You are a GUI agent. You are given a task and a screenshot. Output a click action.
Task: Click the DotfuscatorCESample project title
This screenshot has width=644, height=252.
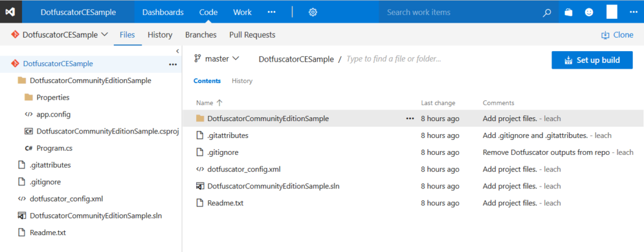78,13
